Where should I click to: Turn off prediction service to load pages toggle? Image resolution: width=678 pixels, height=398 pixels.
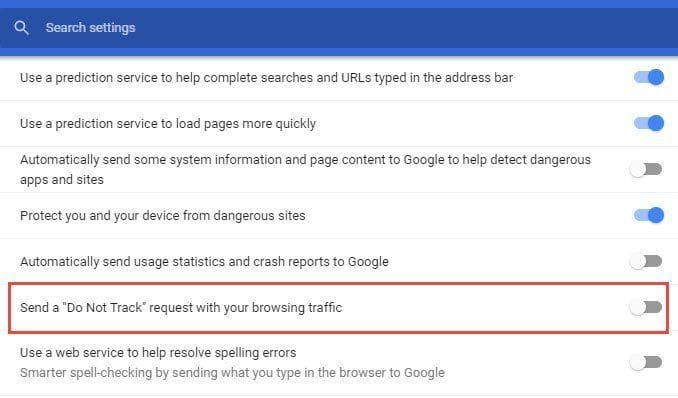pyautogui.click(x=648, y=123)
